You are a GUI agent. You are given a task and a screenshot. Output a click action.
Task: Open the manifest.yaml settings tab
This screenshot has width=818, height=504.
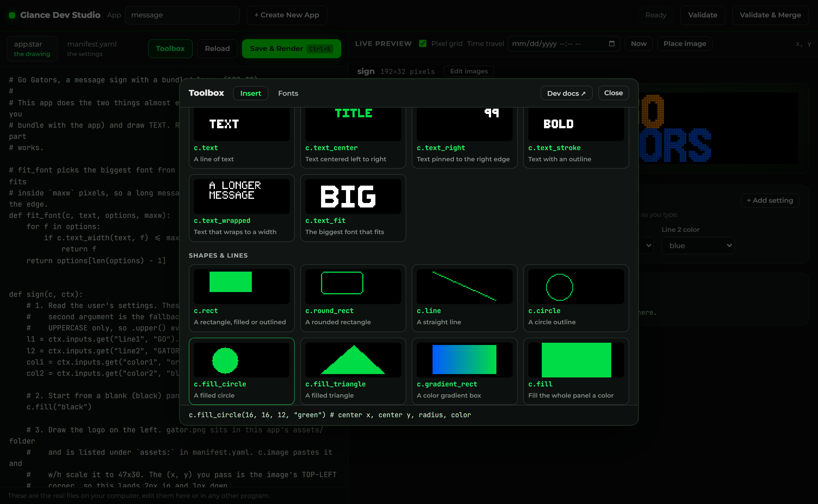tap(92, 49)
